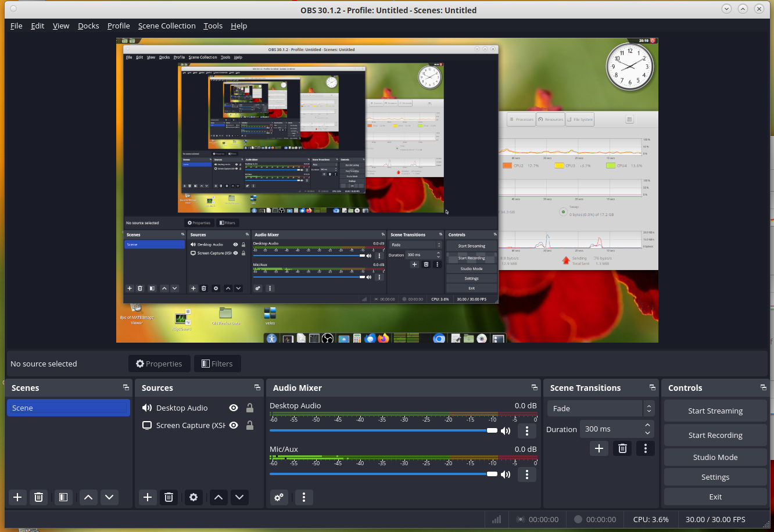The image size is (774, 532).
Task: Open the Docks menu
Action: click(88, 26)
